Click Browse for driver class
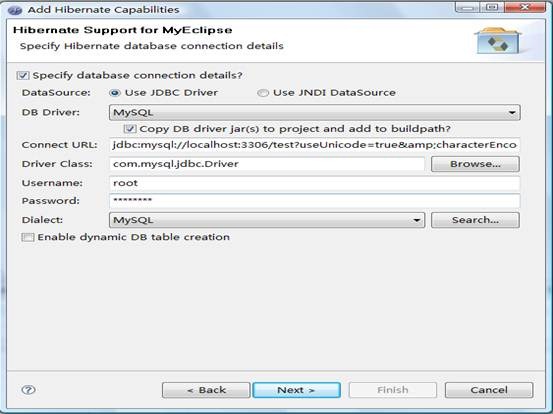 point(475,164)
